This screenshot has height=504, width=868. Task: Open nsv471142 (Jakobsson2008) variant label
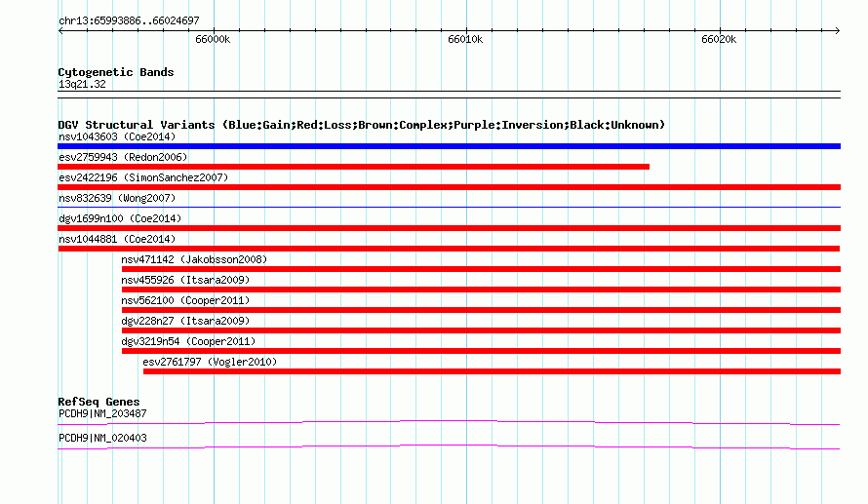click(194, 259)
